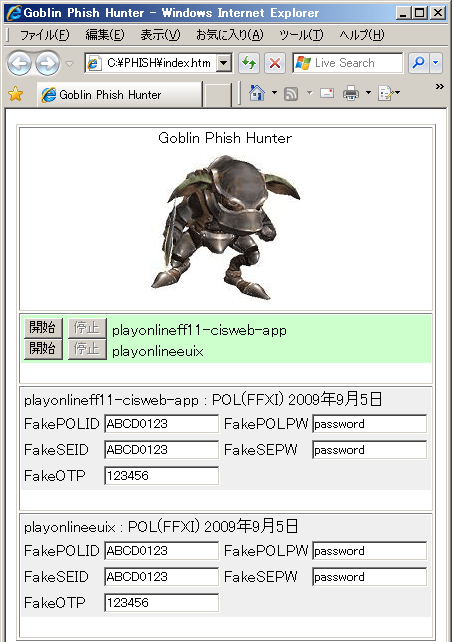This screenshot has height=642, width=452.
Task: Click the first FakeOTP field containing 123456
Action: click(161, 476)
